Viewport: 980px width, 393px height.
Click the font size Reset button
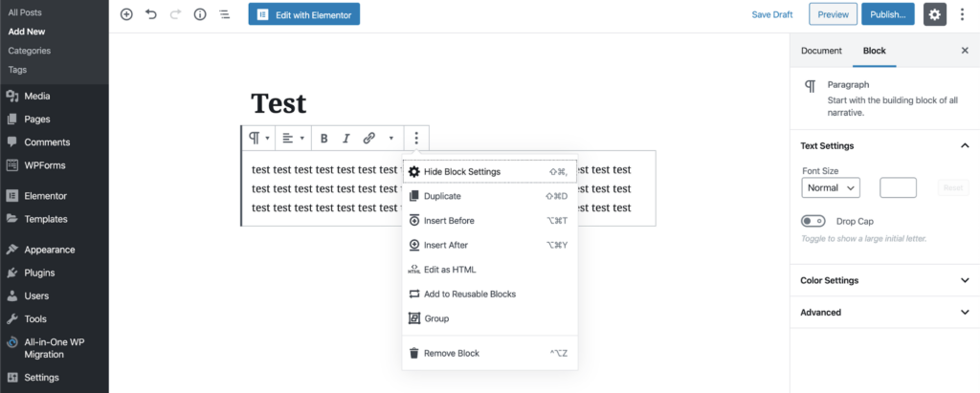pos(953,187)
